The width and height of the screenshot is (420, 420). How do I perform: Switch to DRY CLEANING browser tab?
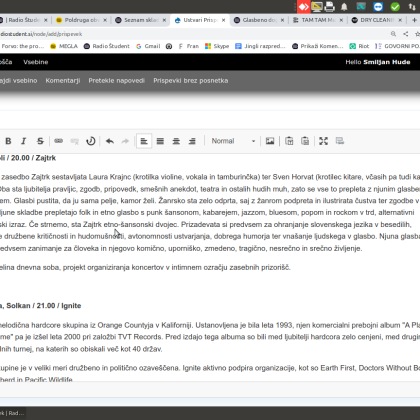pos(377,20)
